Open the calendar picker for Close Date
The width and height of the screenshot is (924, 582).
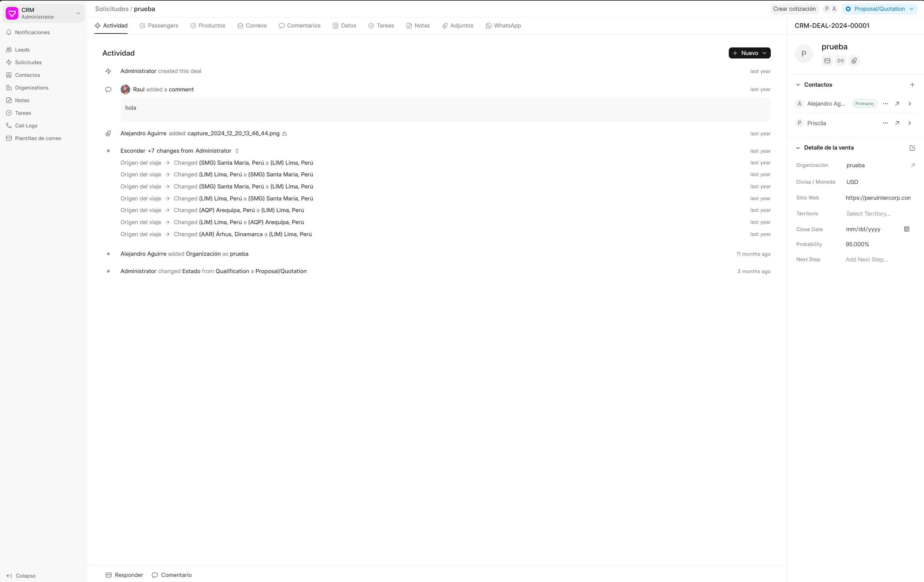coord(907,229)
